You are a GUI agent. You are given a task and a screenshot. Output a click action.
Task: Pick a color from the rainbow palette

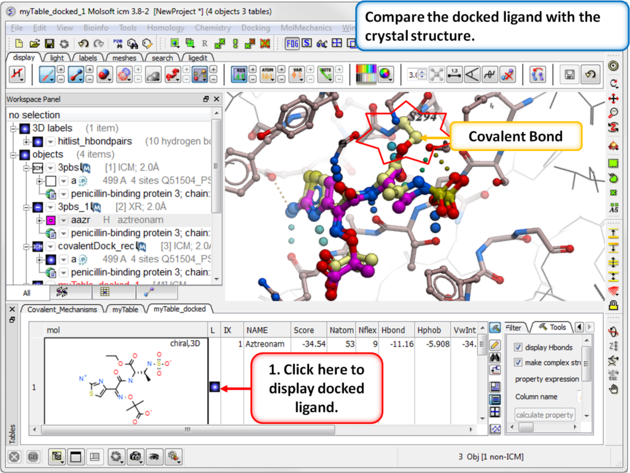tap(366, 74)
